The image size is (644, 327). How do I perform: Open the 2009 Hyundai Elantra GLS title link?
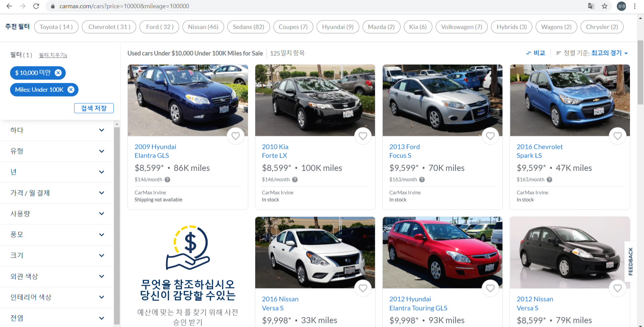(x=155, y=151)
